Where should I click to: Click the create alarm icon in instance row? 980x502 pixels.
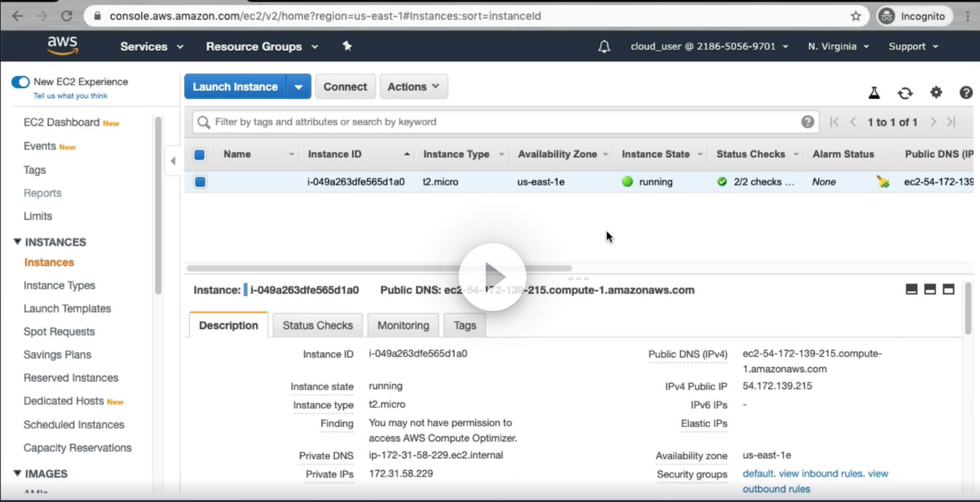click(883, 182)
